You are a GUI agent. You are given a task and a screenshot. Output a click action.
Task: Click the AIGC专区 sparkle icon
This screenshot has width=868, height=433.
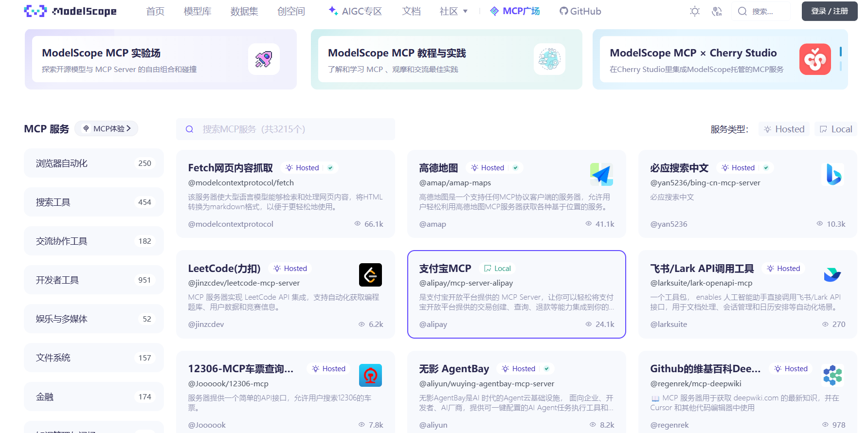333,10
